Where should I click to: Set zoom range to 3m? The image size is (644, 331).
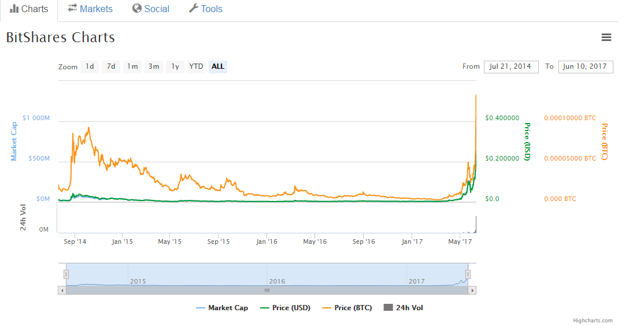click(154, 66)
